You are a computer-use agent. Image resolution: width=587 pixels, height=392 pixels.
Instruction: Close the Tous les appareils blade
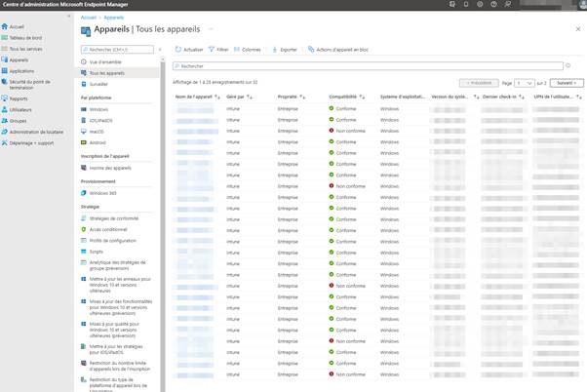[x=578, y=29]
